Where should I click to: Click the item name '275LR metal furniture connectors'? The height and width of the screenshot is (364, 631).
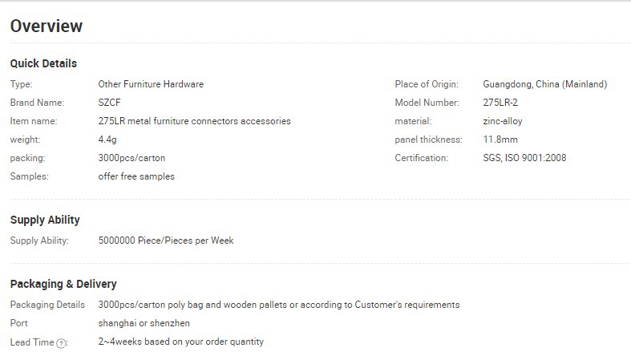pyautogui.click(x=168, y=121)
